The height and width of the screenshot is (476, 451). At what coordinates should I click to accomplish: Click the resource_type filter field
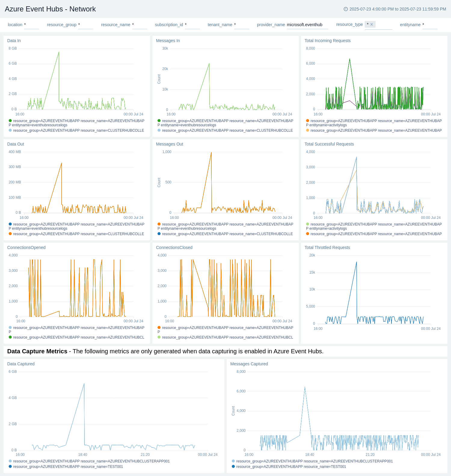coord(379,25)
